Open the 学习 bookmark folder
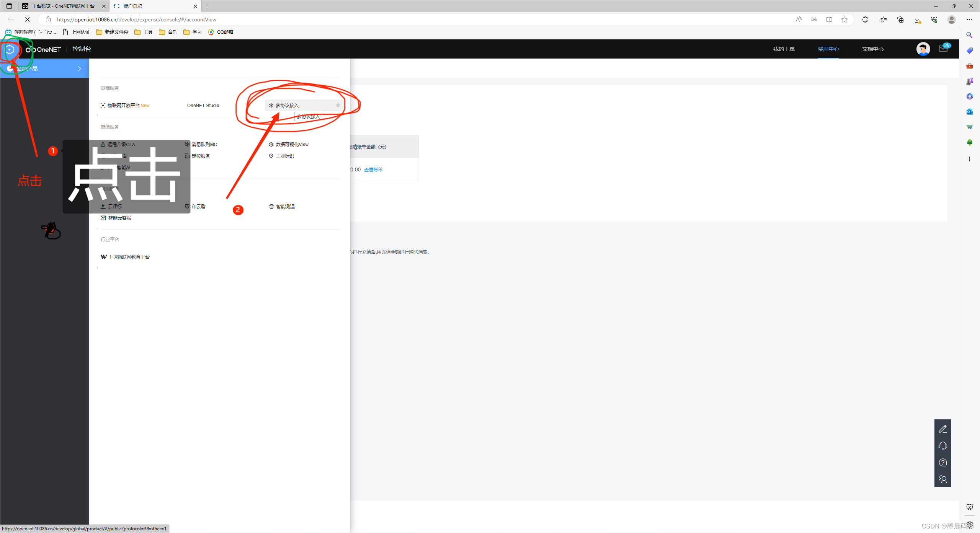The width and height of the screenshot is (980, 533). click(193, 32)
